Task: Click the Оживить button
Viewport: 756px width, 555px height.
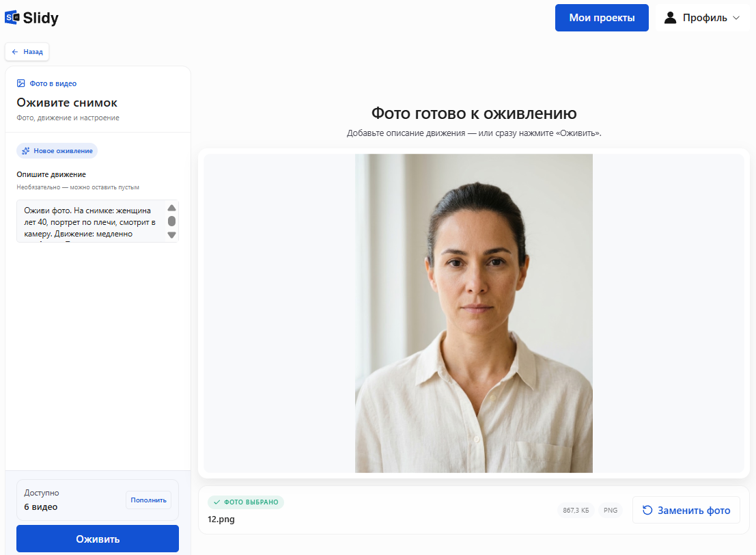Action: (98, 539)
